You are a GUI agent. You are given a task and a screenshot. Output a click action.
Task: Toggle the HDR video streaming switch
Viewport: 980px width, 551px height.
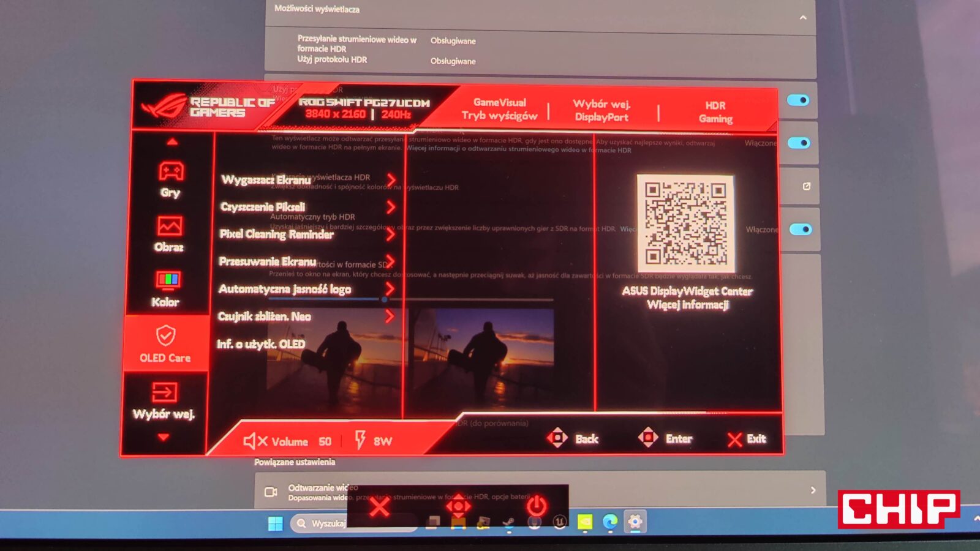[x=799, y=143]
